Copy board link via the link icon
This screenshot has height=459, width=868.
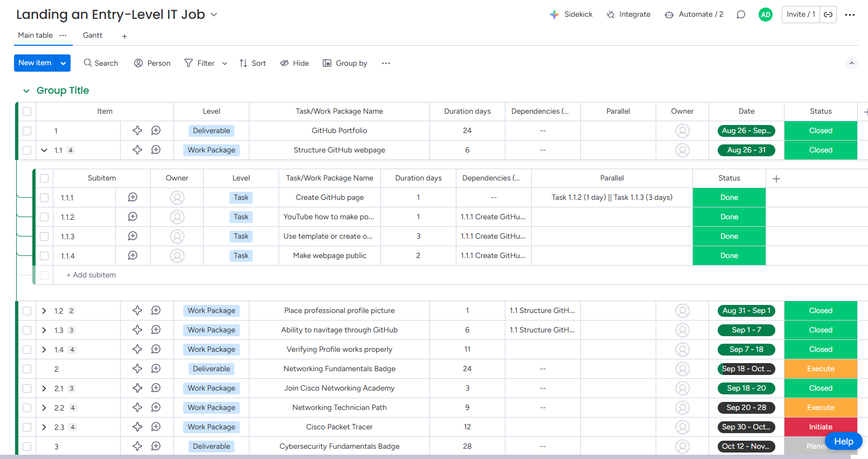pos(828,15)
